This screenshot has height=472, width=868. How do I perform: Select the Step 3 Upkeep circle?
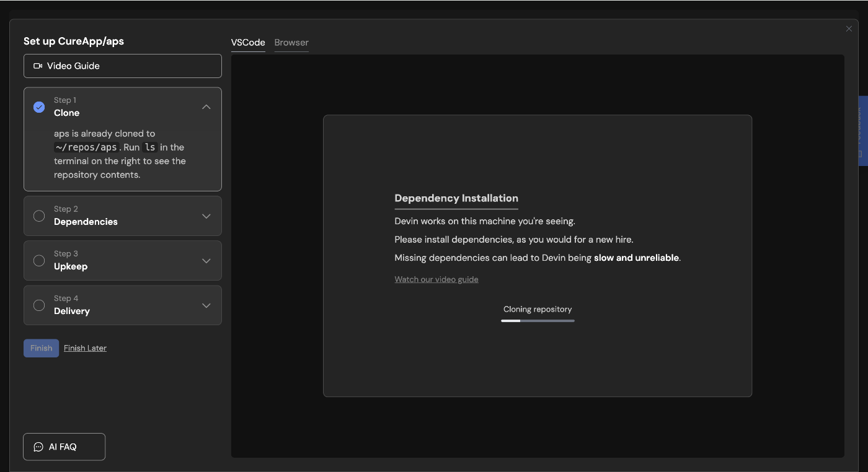[x=39, y=261]
